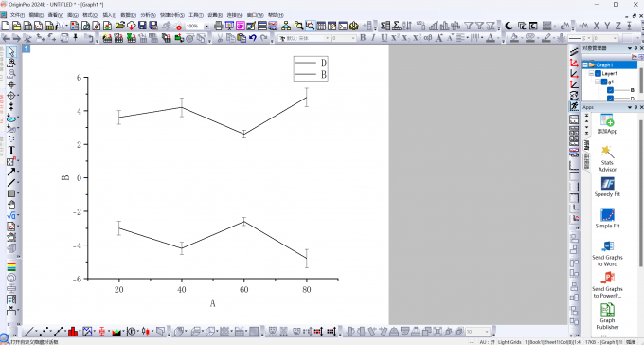Open the last menu (帮助) in menu bar
Screen dimensions: 644x345
(276, 15)
